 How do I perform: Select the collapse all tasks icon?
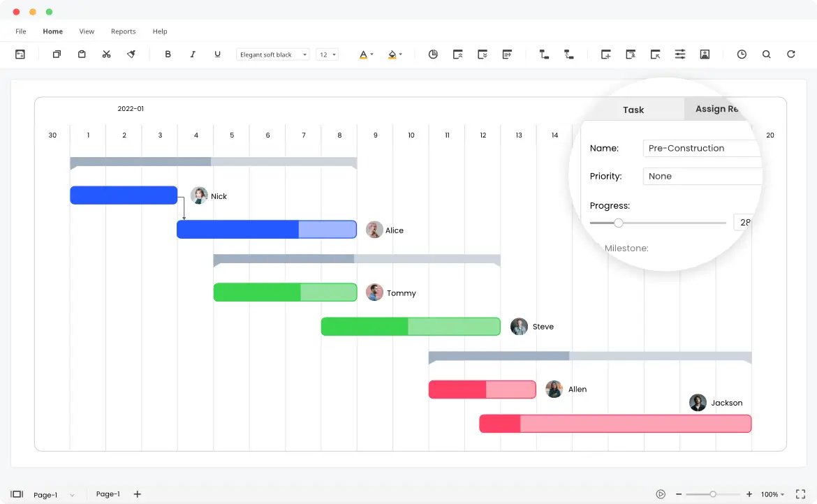click(x=457, y=54)
